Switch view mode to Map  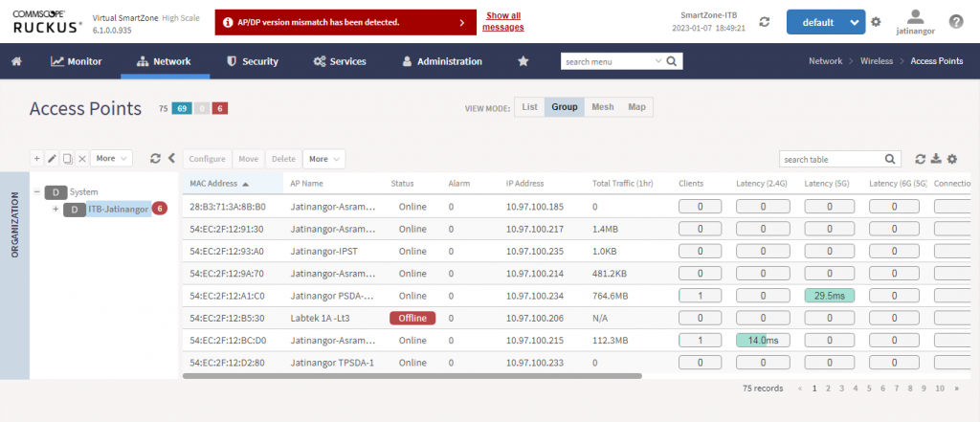(x=636, y=107)
